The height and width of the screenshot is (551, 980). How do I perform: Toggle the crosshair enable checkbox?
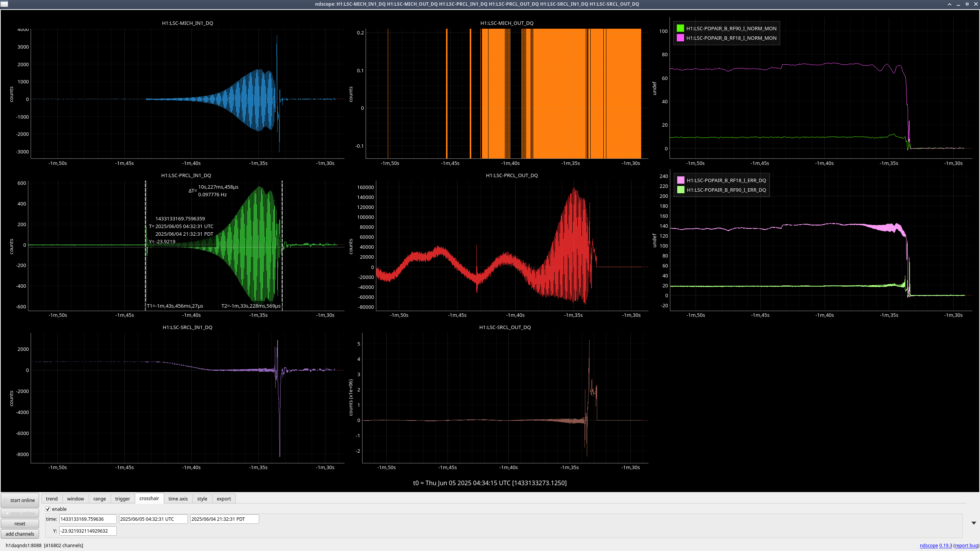pos(48,509)
